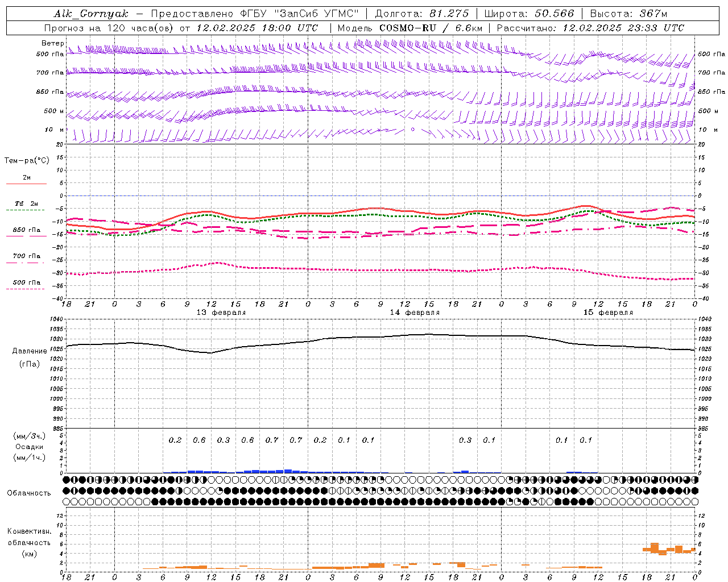
Task: Click the date label 14 февраля
Action: (x=415, y=313)
